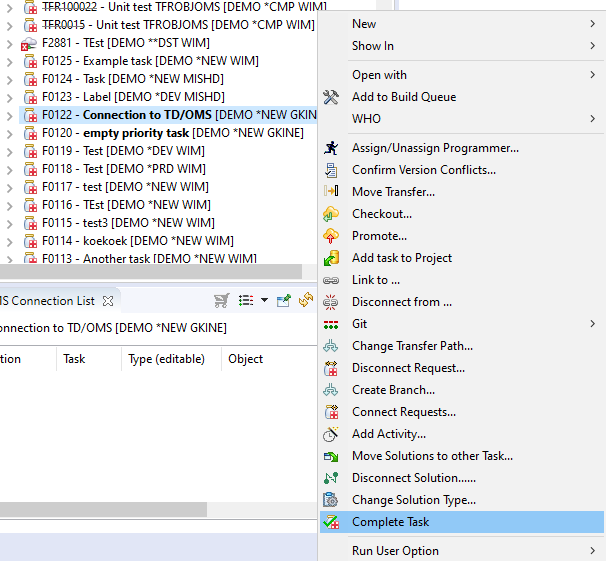Click the Add Activity stopwatch icon
The image size is (606, 561).
331,434
